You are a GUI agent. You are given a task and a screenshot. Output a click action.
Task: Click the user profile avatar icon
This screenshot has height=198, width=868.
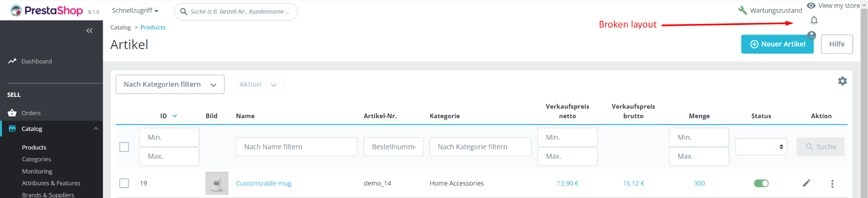pyautogui.click(x=811, y=35)
